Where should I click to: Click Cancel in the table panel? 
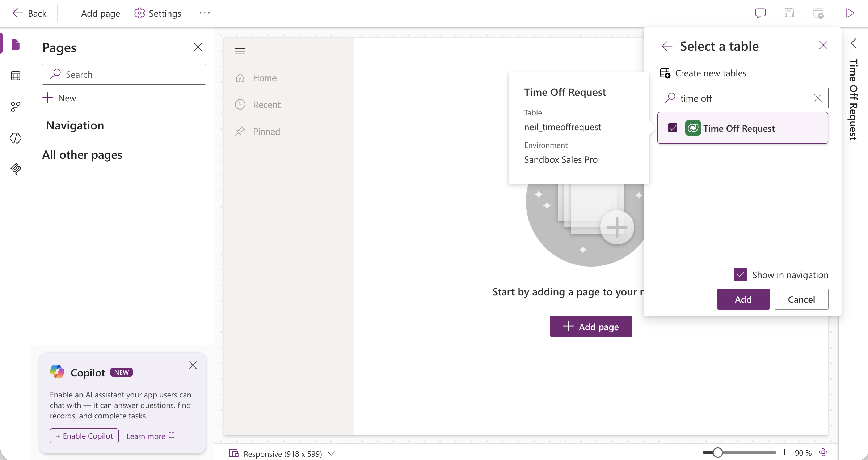click(801, 299)
